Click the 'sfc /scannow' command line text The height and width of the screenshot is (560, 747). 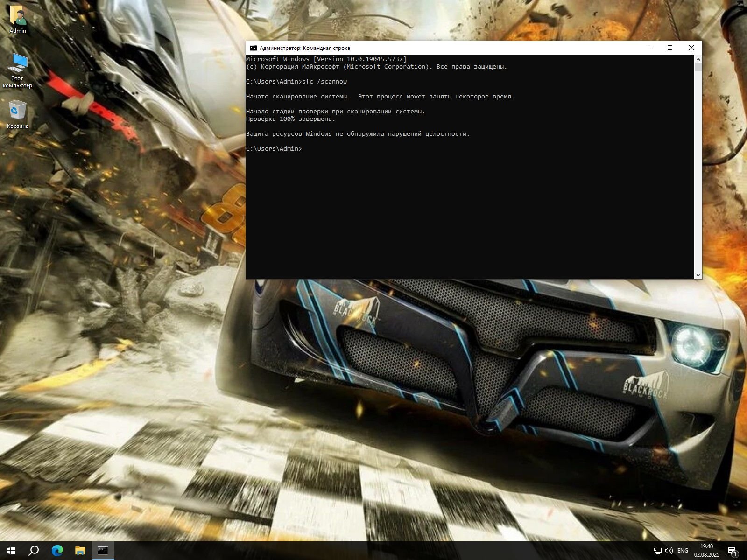click(324, 82)
